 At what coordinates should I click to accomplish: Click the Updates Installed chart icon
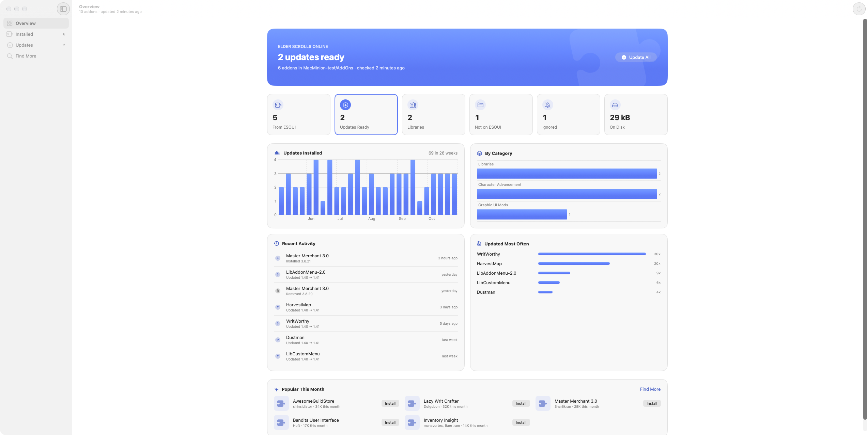coord(277,153)
